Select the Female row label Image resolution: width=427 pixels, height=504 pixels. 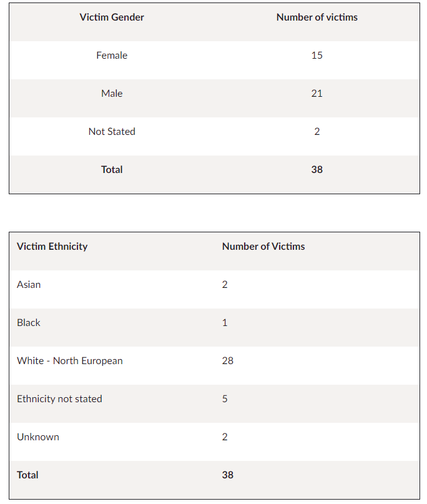(x=112, y=56)
